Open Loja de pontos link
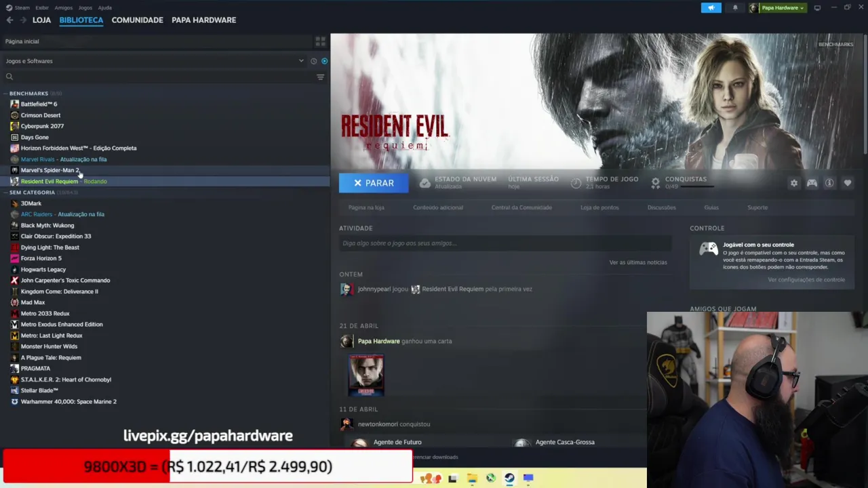868x488 pixels. [599, 207]
